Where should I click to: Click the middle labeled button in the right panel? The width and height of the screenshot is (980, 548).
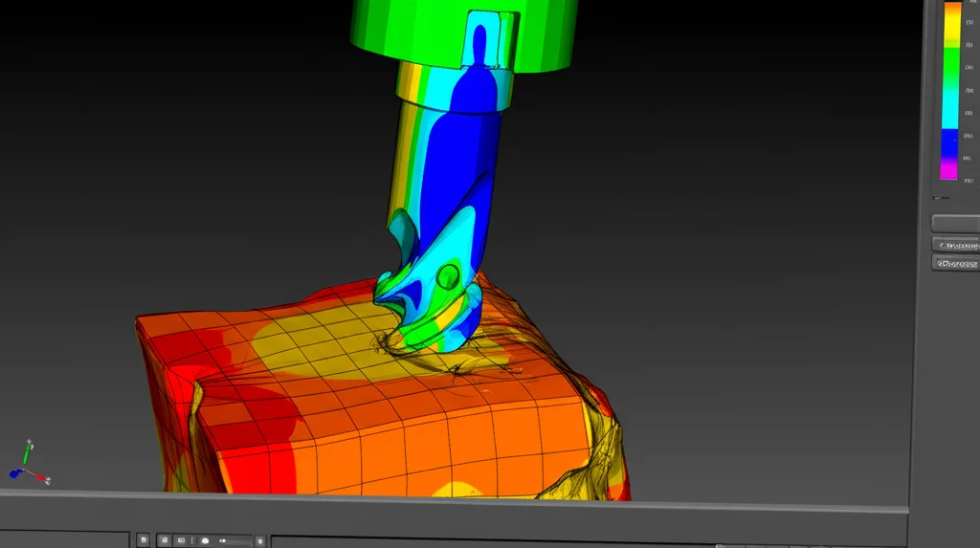coord(956,244)
